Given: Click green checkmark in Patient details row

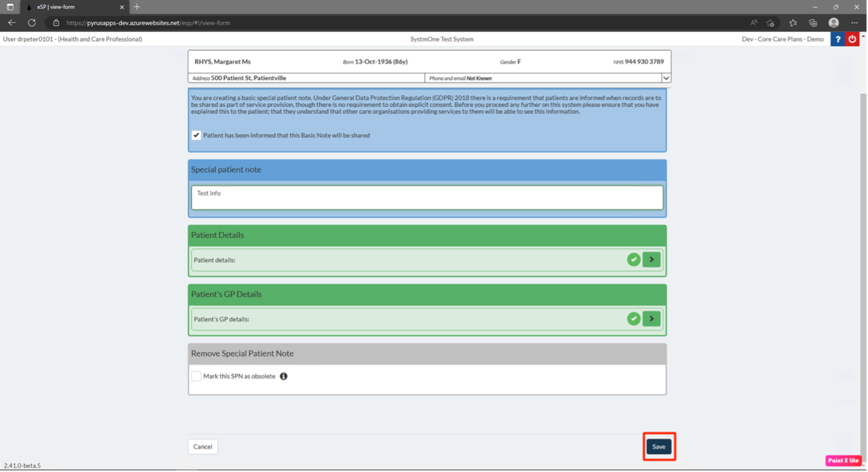Looking at the screenshot, I should [x=633, y=259].
